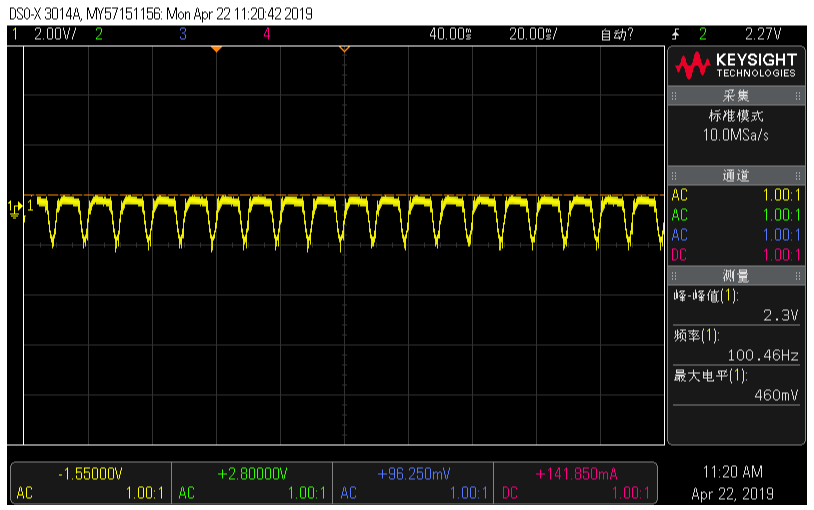Select channel 4 label in top bar

266,34
